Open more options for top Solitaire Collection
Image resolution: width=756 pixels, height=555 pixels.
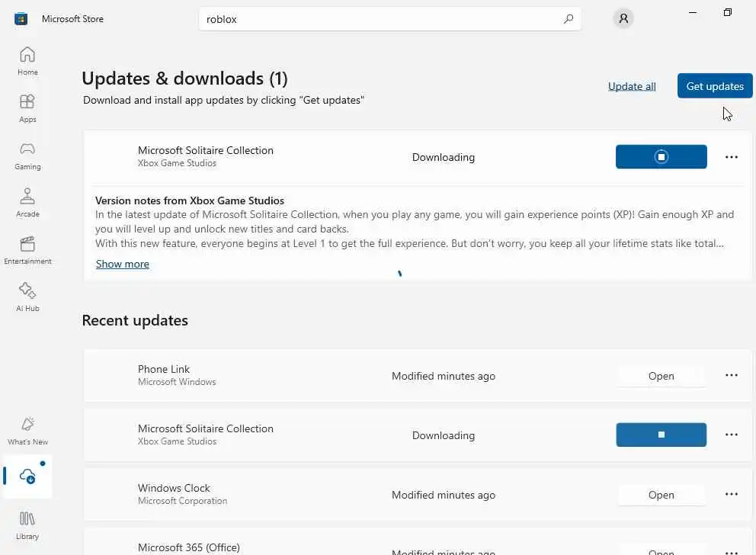pyautogui.click(x=732, y=157)
